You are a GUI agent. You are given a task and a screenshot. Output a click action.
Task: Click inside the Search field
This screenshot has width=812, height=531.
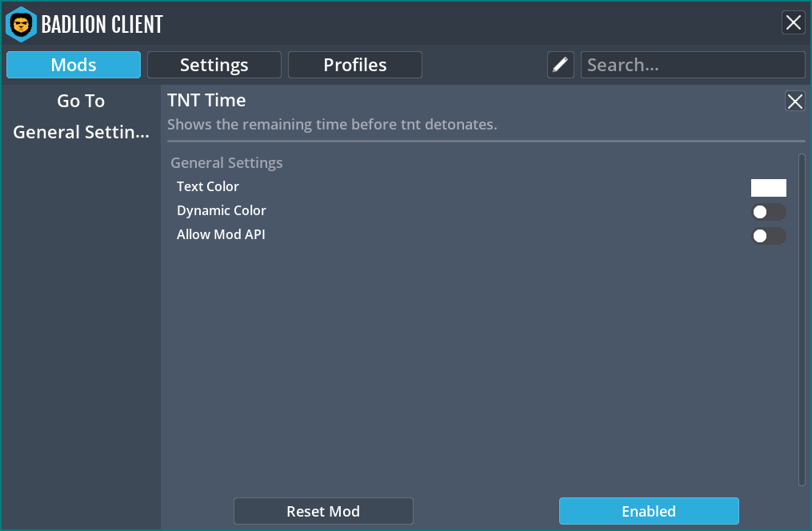click(693, 65)
